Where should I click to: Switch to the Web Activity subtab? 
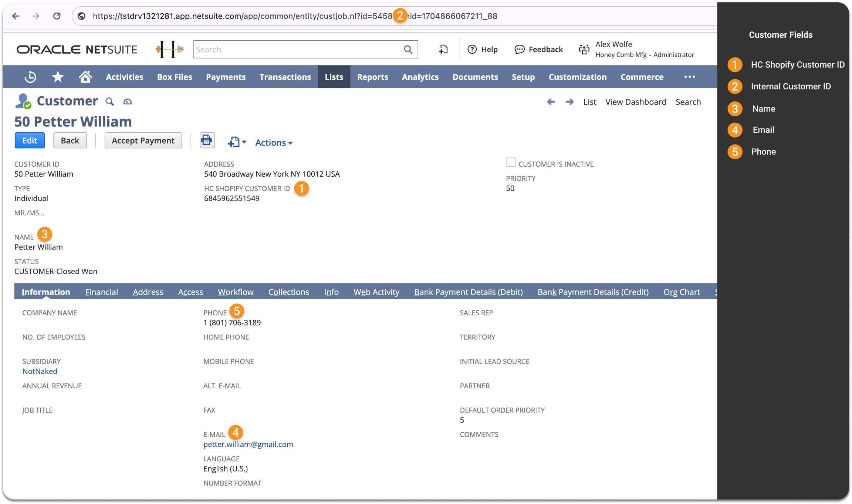point(376,292)
